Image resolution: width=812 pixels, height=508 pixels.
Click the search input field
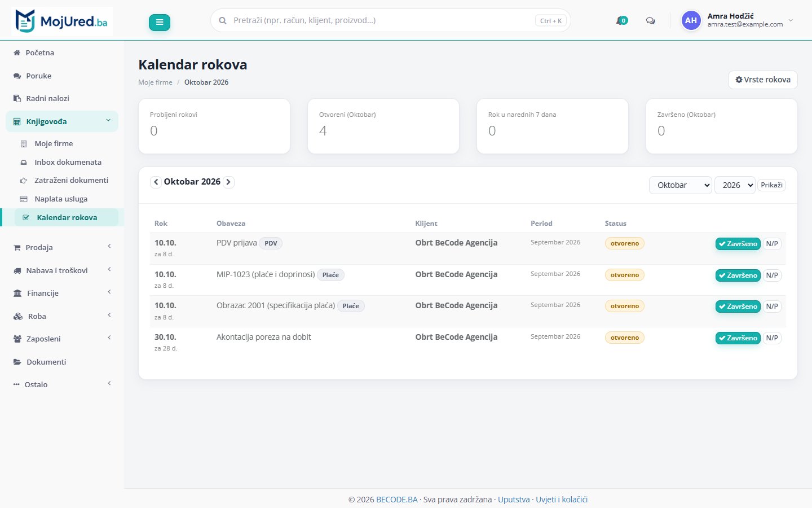[x=390, y=21]
